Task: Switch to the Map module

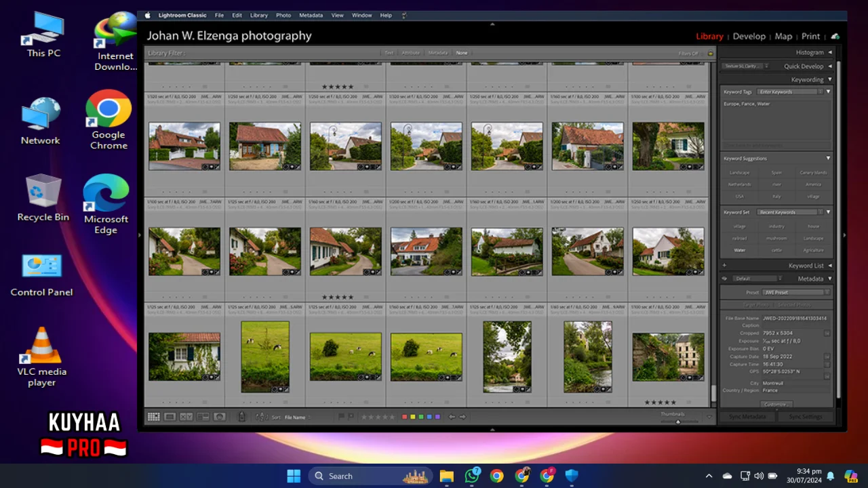Action: (783, 37)
